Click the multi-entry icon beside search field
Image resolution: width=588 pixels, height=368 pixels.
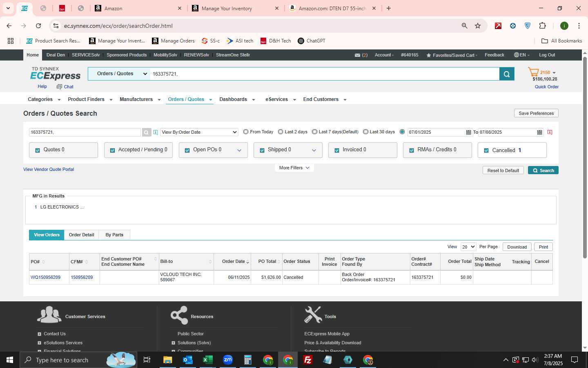[156, 132]
